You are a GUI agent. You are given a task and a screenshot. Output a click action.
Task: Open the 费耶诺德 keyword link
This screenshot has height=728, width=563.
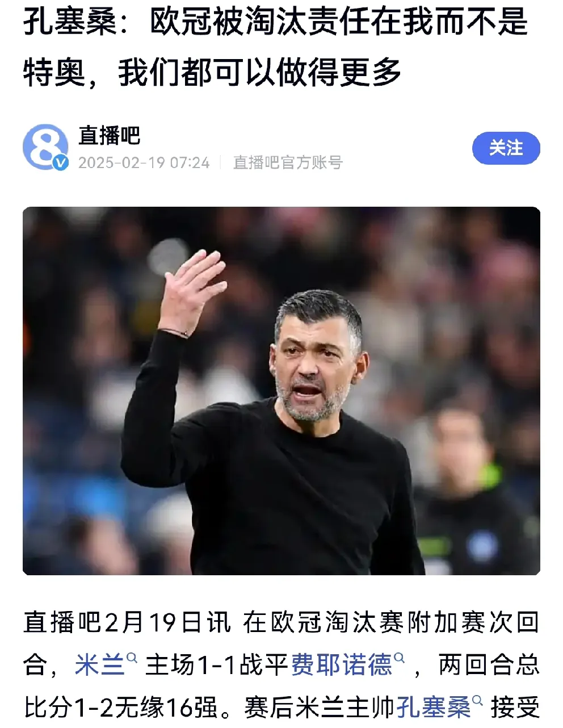point(342,665)
